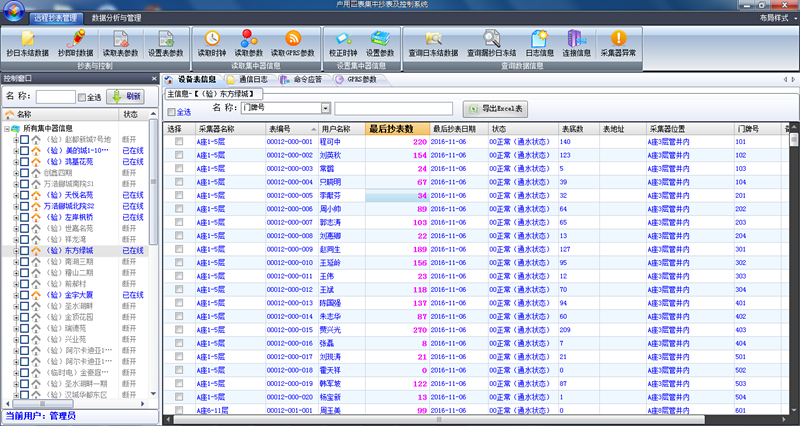Click the 所有集中器信息 root icon
Image resolution: width=800 pixels, height=426 pixels.
coord(15,128)
